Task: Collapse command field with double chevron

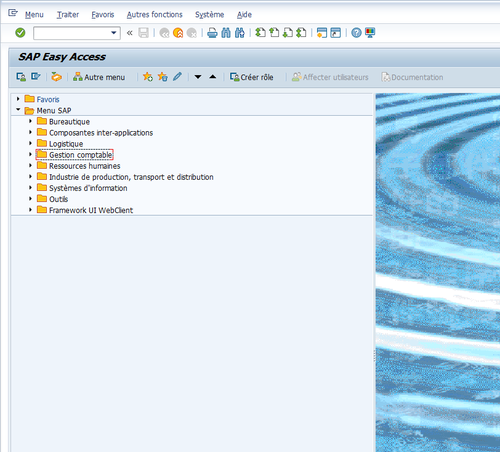Action: 130,33
